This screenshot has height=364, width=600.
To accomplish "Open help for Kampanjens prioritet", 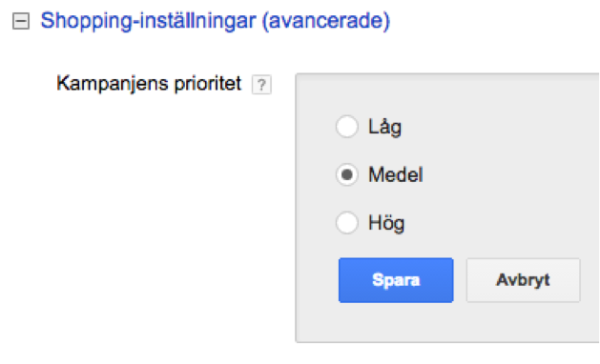I will tap(261, 85).
